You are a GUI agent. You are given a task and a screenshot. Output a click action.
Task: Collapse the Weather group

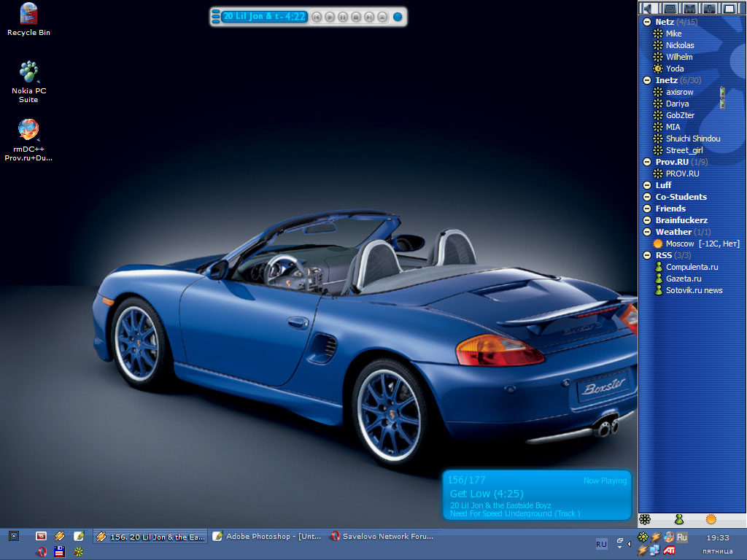click(x=647, y=232)
